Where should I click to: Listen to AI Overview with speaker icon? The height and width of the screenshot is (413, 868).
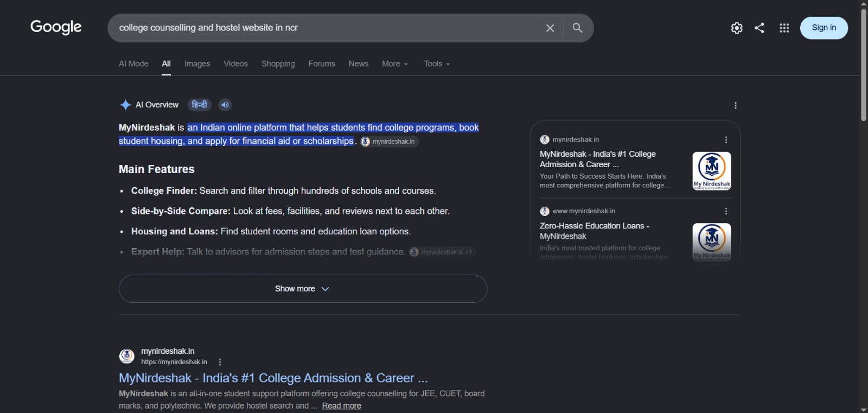pyautogui.click(x=225, y=105)
